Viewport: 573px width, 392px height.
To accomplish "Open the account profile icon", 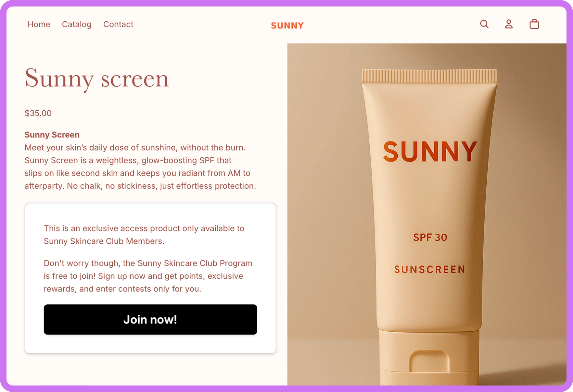I will tap(509, 24).
